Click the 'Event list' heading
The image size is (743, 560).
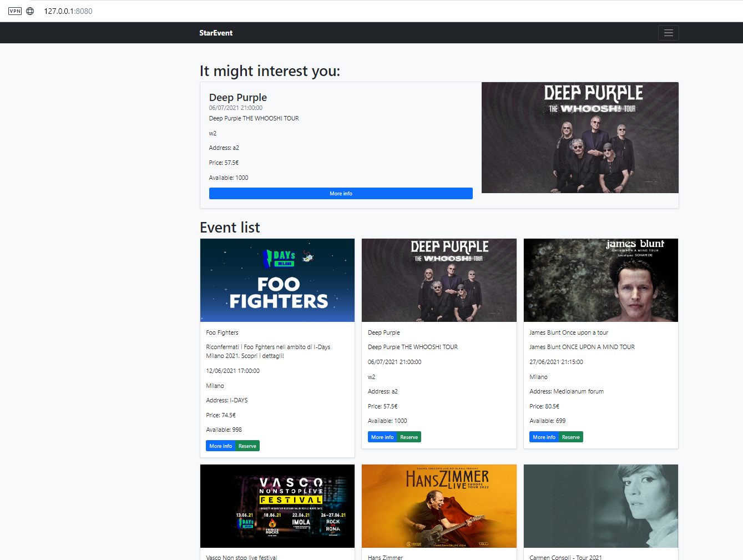coord(230,228)
